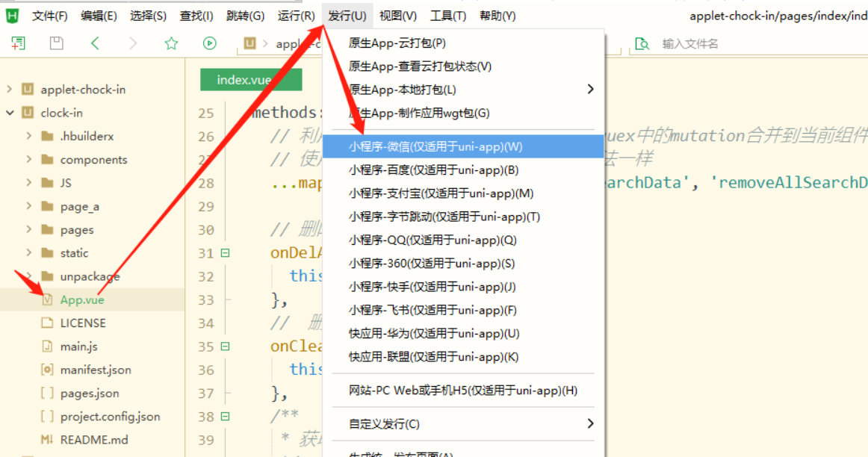Open 原生App-本地打包(L) submenu

(x=463, y=90)
